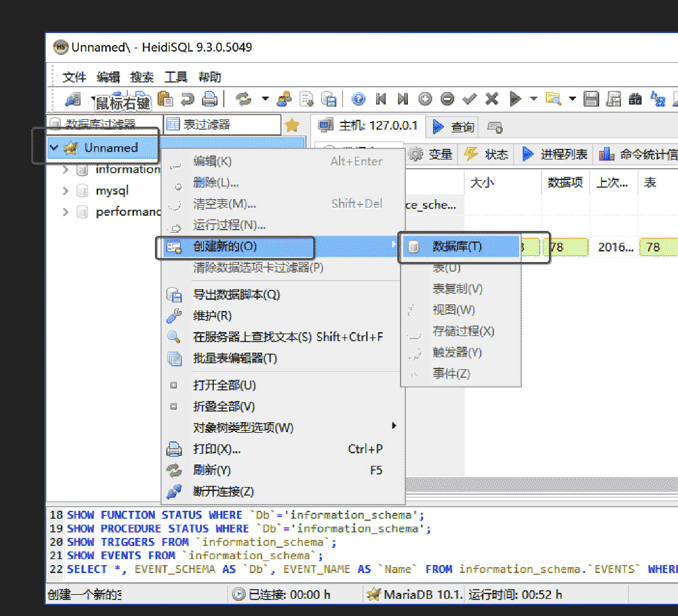The image size is (678, 616).
Task: Jump to last row icon
Action: point(403,99)
